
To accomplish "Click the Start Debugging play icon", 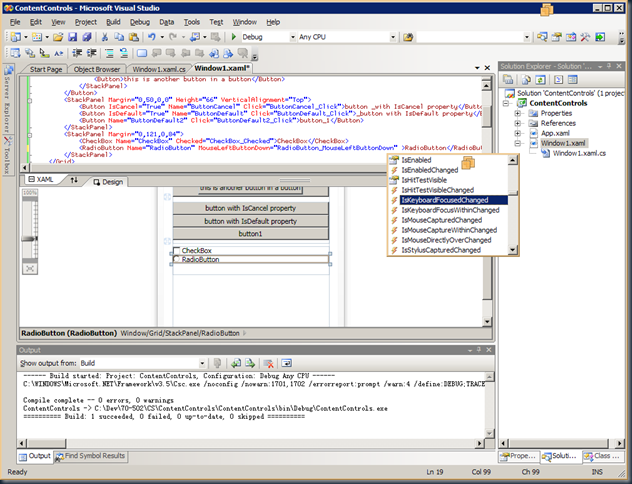I will [x=233, y=37].
